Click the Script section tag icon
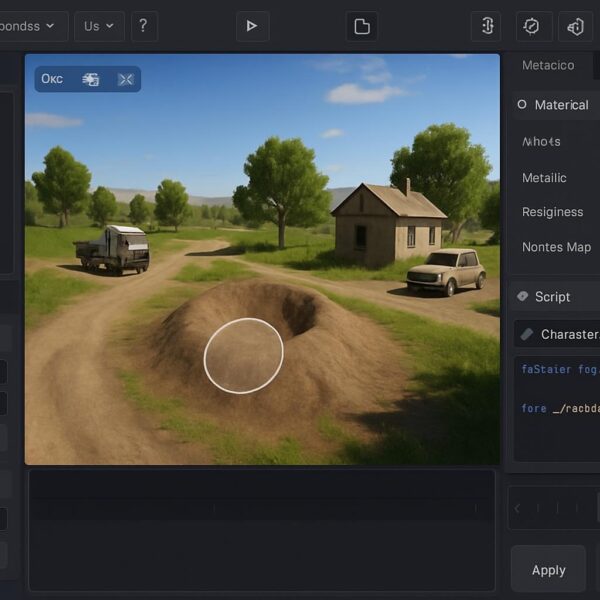This screenshot has width=600, height=600. 522,296
